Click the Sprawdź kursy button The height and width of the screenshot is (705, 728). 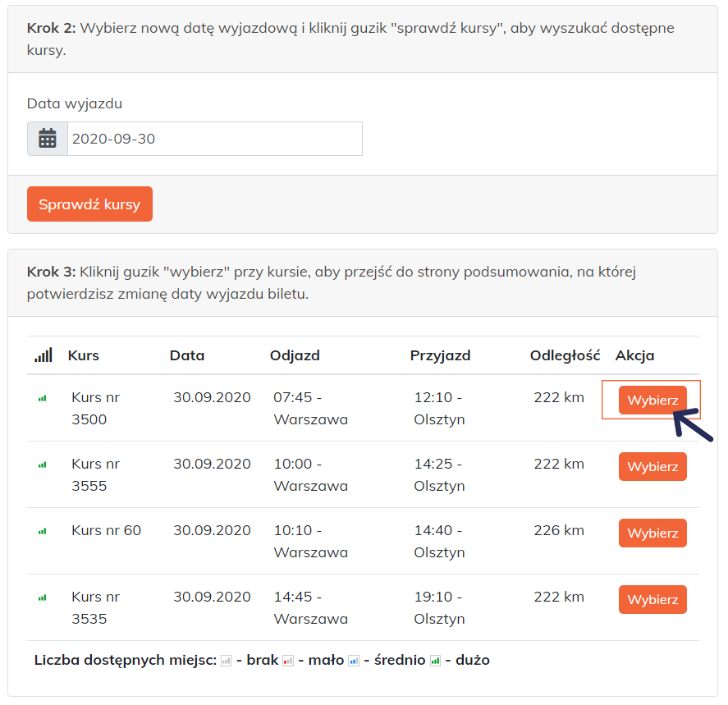click(89, 204)
